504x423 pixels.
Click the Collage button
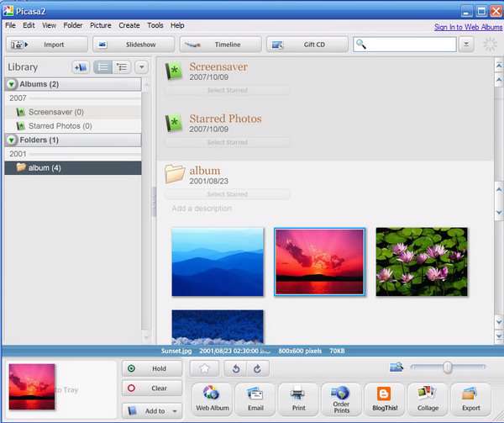pyautogui.click(x=428, y=399)
